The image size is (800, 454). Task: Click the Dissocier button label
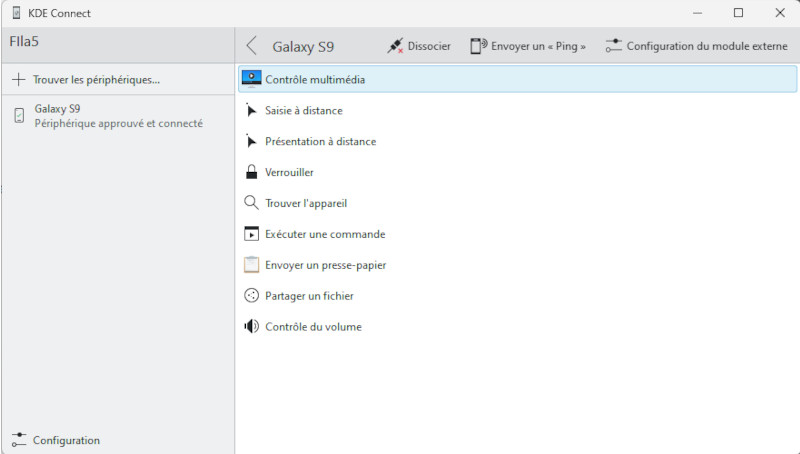(x=429, y=46)
